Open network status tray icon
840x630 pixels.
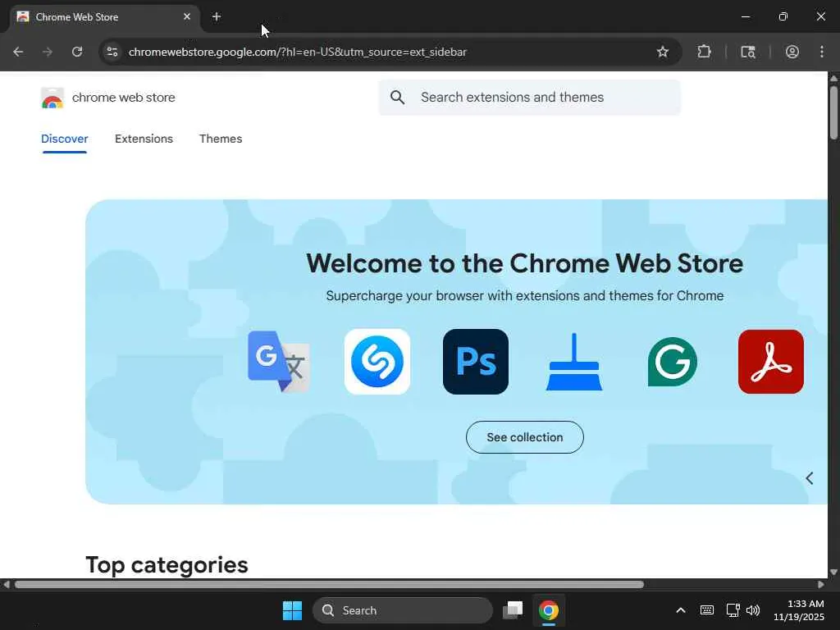click(733, 610)
